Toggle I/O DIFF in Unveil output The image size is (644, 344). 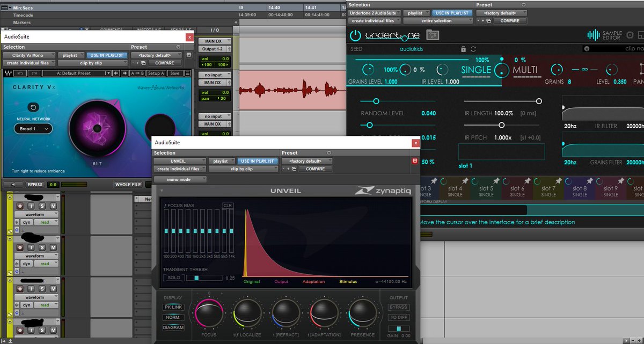pyautogui.click(x=398, y=317)
